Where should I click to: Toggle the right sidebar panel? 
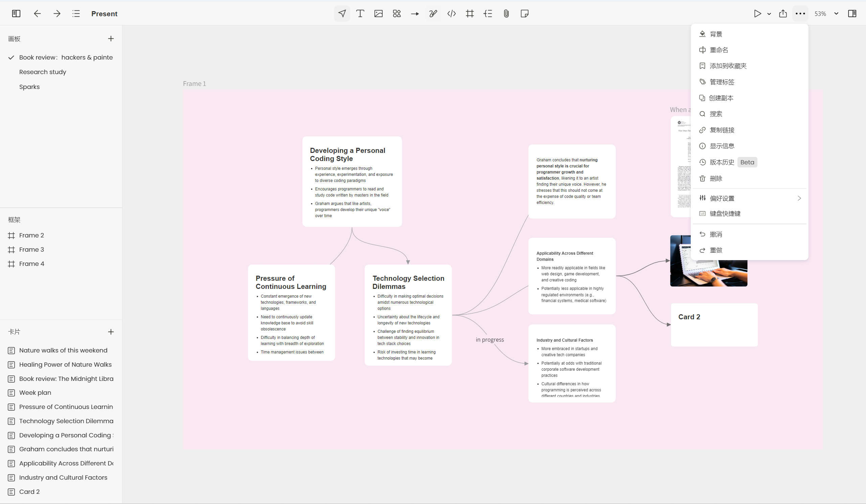pos(852,14)
